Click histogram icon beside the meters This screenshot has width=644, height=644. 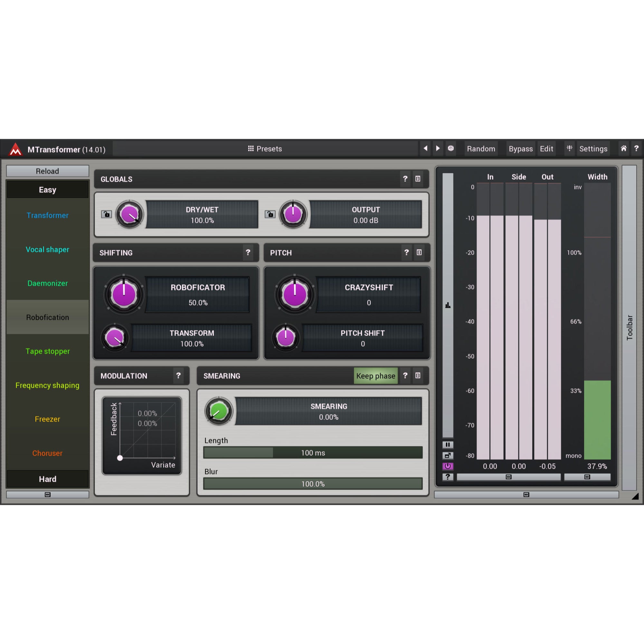[448, 305]
